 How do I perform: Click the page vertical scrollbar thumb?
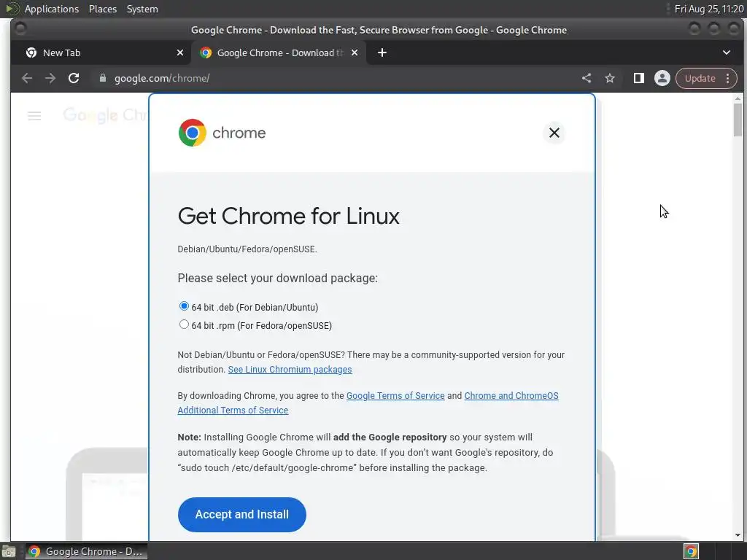tap(738, 120)
